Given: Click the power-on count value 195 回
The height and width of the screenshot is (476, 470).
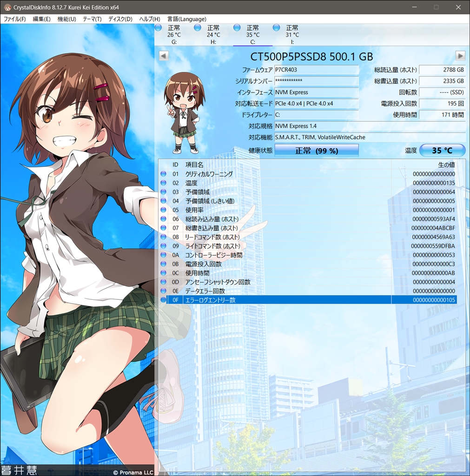Looking at the screenshot, I should pos(442,104).
